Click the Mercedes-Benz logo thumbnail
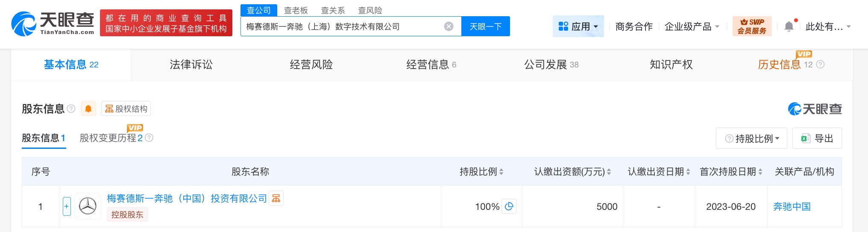The width and height of the screenshot is (868, 232). [x=88, y=206]
